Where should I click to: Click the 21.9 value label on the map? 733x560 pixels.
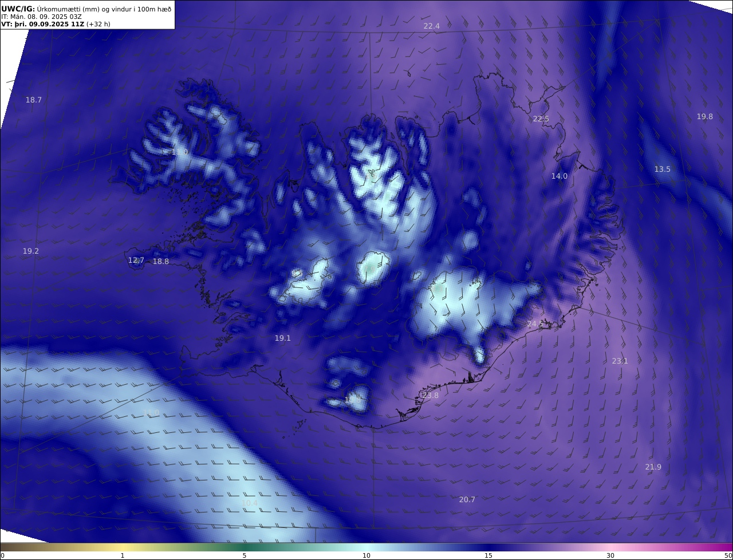[653, 467]
